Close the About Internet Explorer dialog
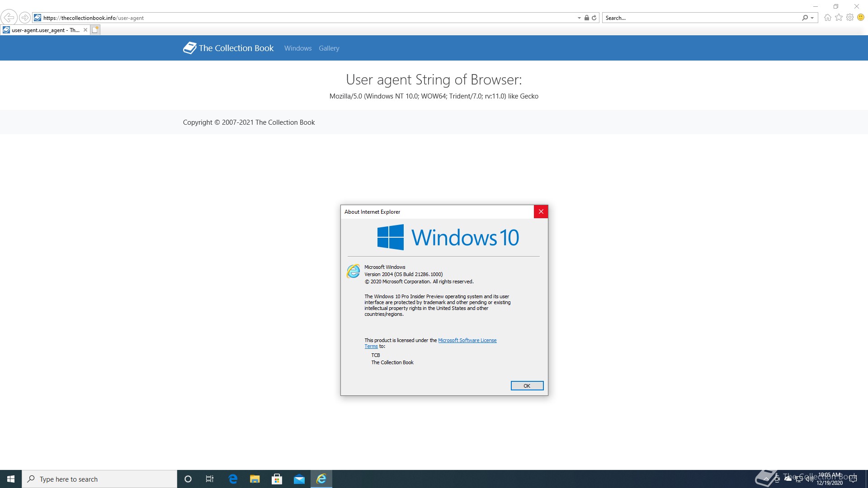The height and width of the screenshot is (488, 868). pos(541,211)
